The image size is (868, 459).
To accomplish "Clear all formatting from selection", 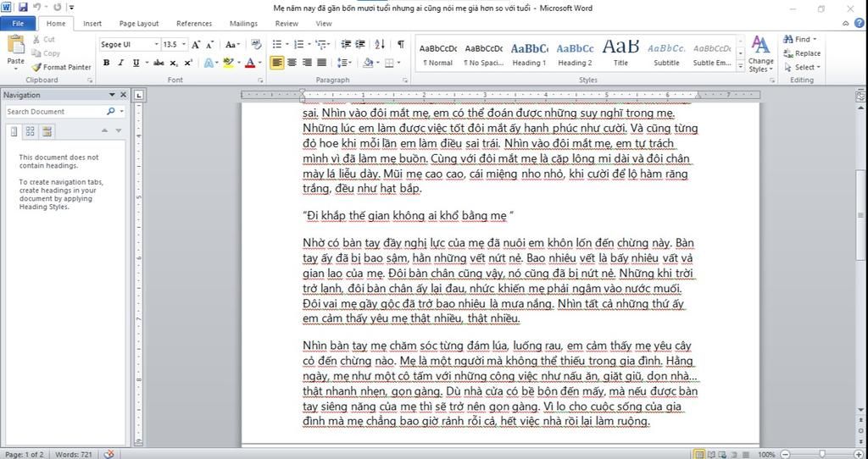I will (256, 44).
